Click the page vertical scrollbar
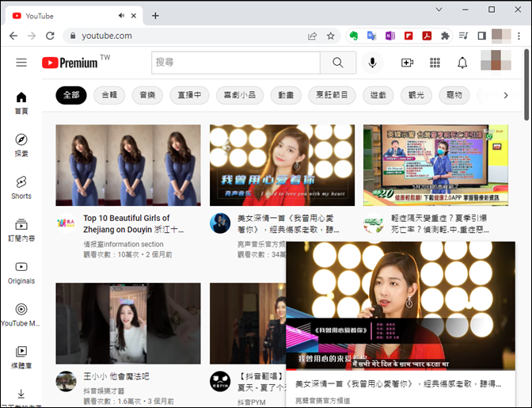The image size is (532, 408). coord(526,85)
